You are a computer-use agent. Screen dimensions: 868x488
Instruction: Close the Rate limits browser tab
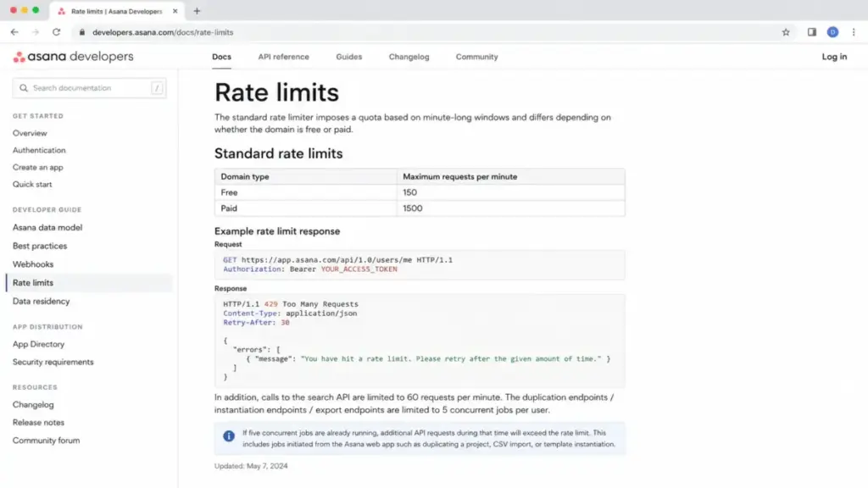tap(175, 11)
